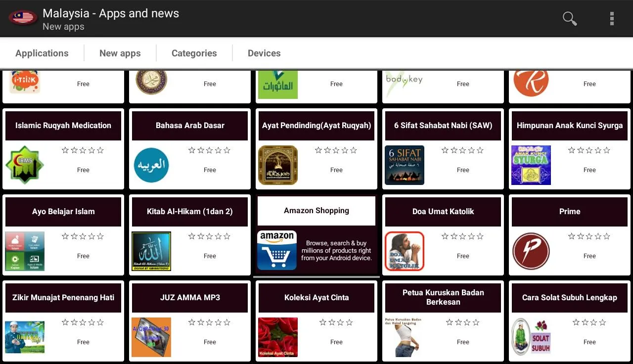633x364 pixels.
Task: Open Cara Solat Subuh Lengkap icon
Action: coord(531,336)
